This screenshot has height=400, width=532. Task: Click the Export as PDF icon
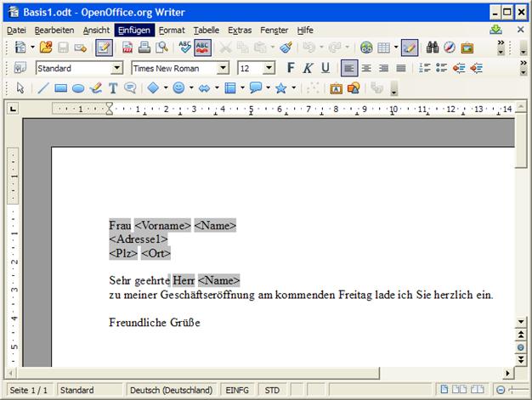127,48
